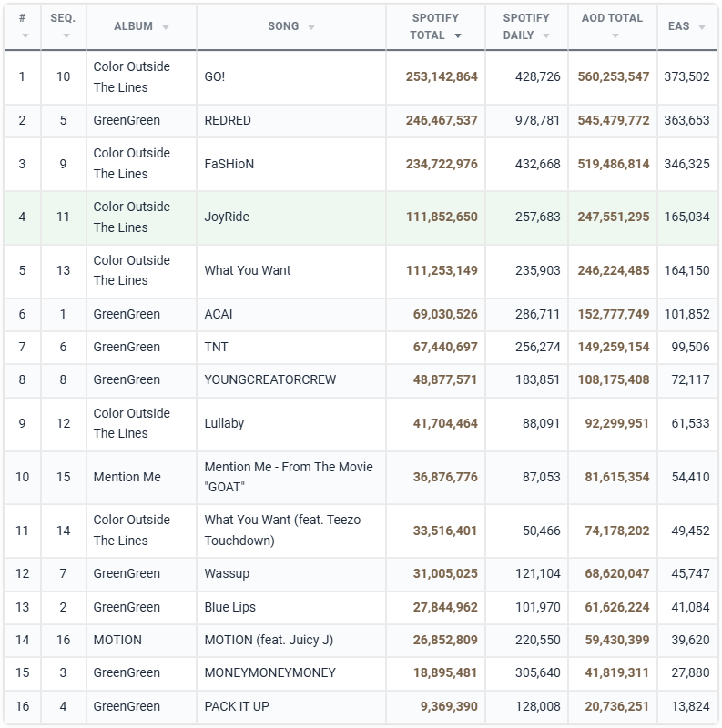Click the AOD TOTAL header text

pyautogui.click(x=612, y=18)
